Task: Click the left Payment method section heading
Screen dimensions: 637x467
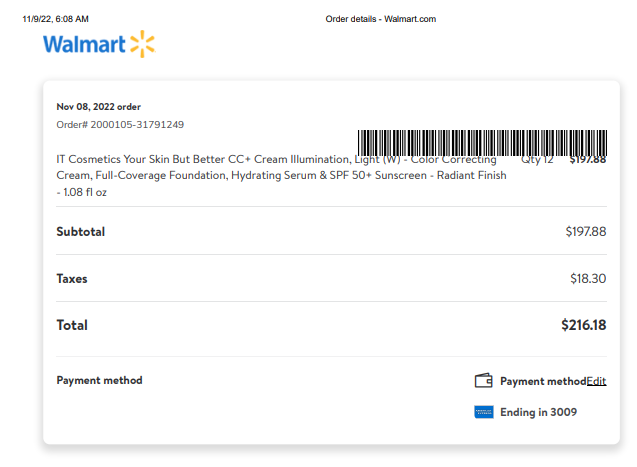Action: [100, 380]
